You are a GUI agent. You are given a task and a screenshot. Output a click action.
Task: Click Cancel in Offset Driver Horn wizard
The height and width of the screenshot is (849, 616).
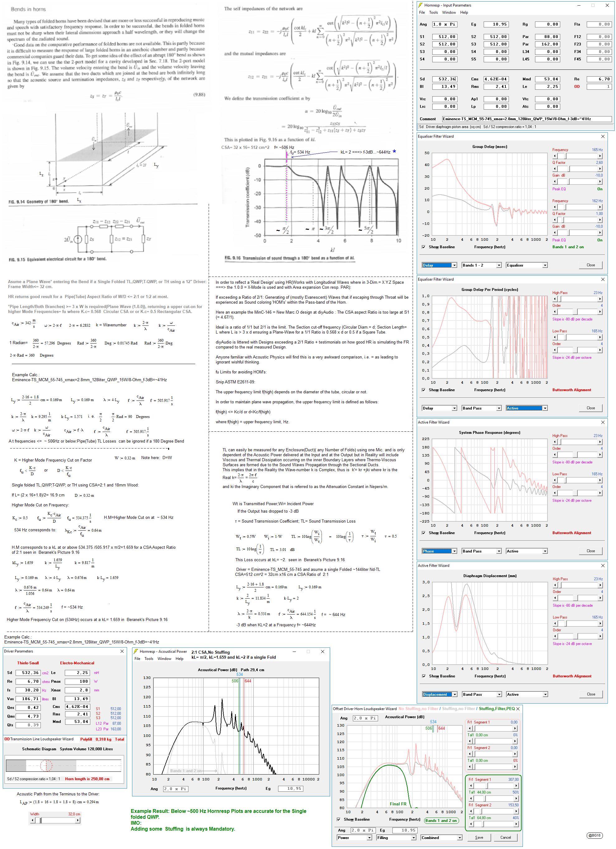click(x=505, y=838)
